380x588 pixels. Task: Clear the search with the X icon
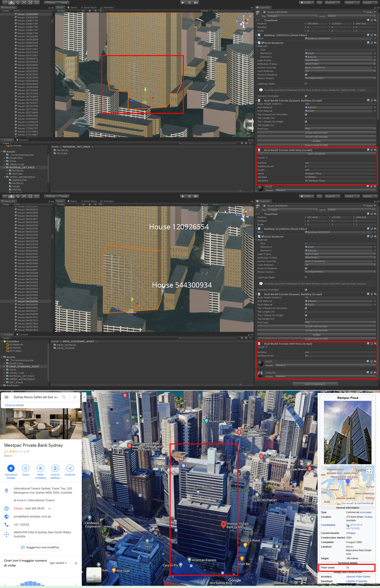[75, 397]
